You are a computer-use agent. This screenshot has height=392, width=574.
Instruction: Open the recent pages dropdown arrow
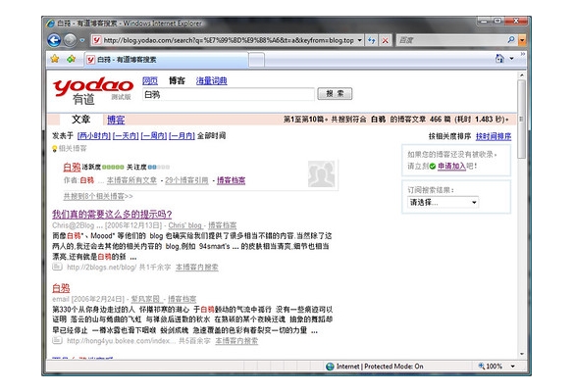point(82,40)
